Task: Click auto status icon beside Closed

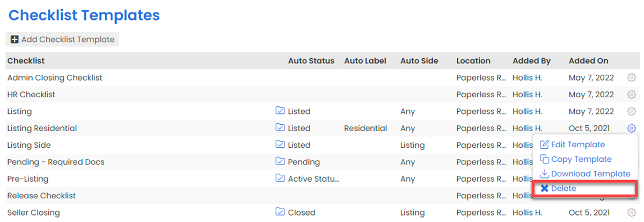Action: click(x=280, y=212)
